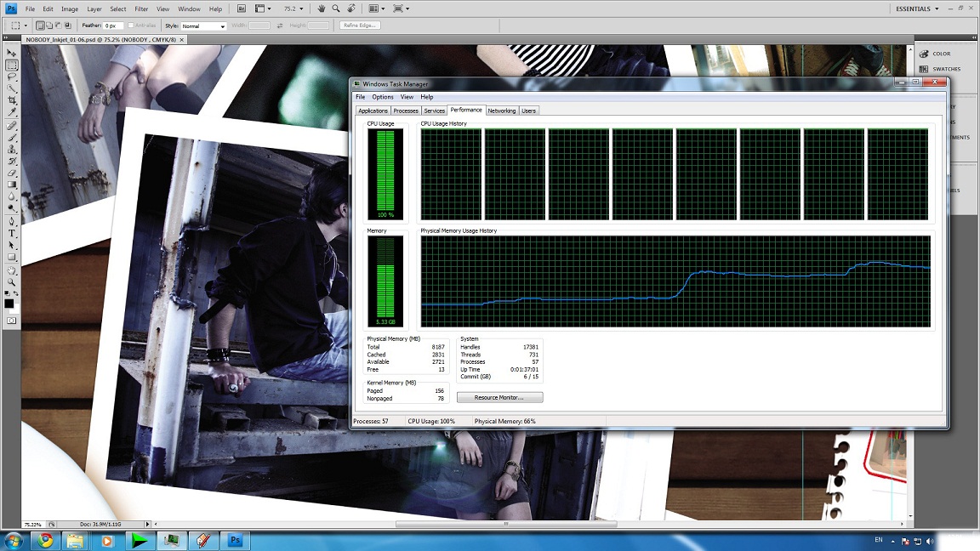The height and width of the screenshot is (551, 980).
Task: Select the Quick Selection tool
Action: pyautogui.click(x=12, y=88)
